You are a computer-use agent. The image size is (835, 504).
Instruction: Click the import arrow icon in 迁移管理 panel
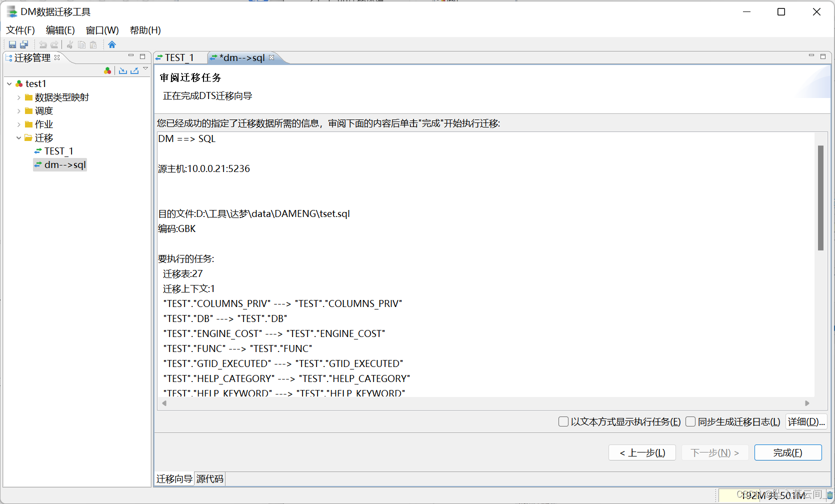pos(123,70)
